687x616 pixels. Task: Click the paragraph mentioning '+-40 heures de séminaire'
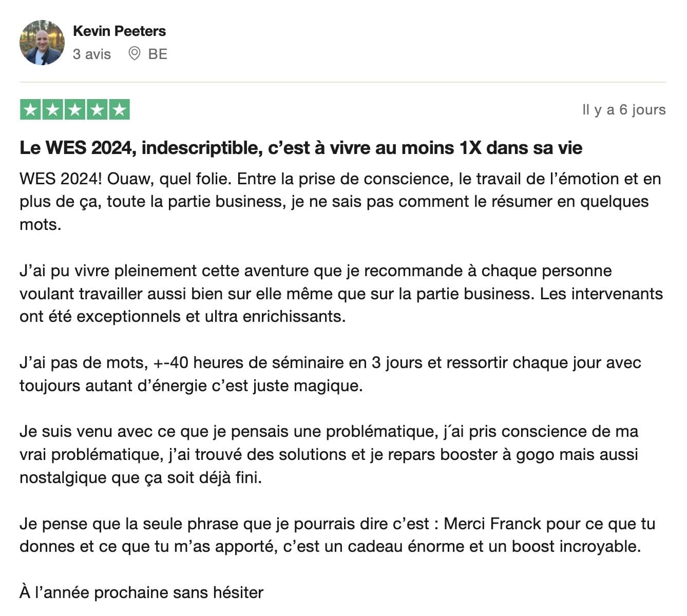click(x=330, y=374)
